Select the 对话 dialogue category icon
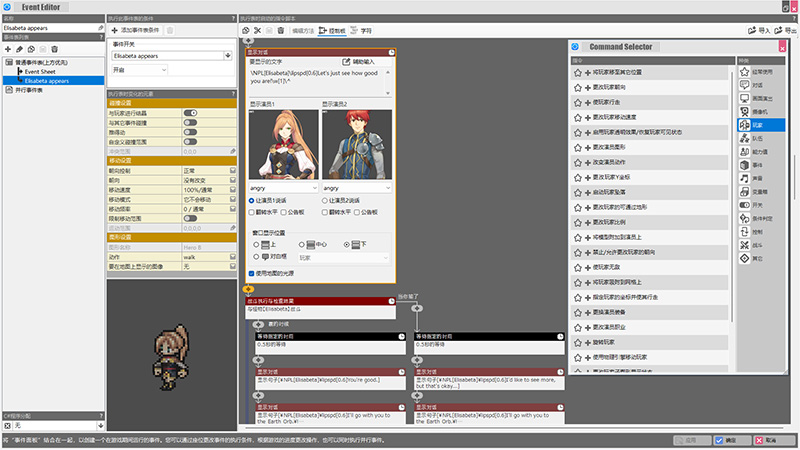 [742, 86]
